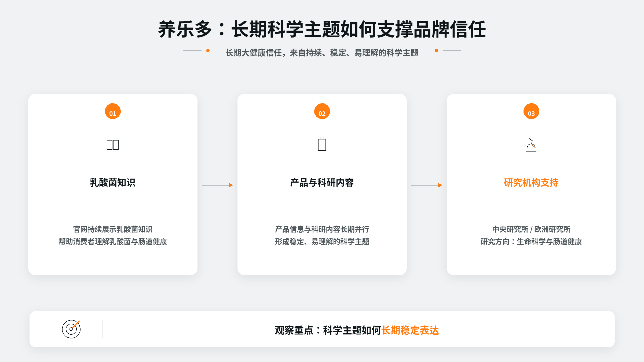
Task: Click the orange 02 badge
Action: click(x=322, y=111)
